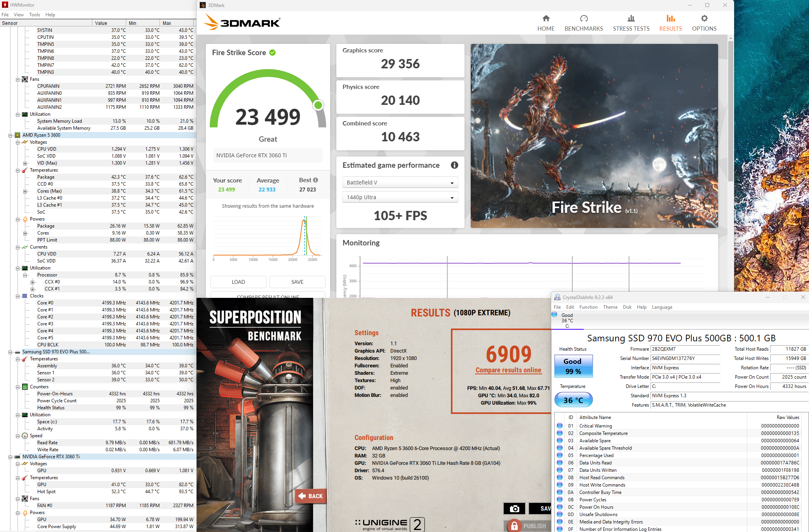Screen dimensions: 809x532
Task: Open the 1440p Ultra resolution dropdown
Action: point(400,197)
